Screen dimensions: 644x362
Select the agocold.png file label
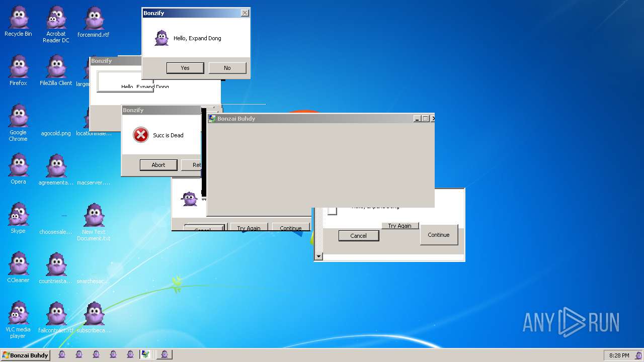pos(56,133)
